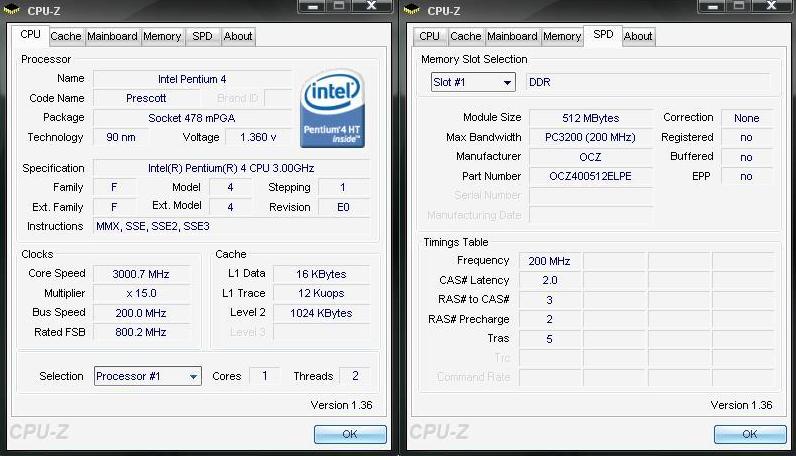The height and width of the screenshot is (456, 796).
Task: Open About tab in left window
Action: tap(238, 37)
